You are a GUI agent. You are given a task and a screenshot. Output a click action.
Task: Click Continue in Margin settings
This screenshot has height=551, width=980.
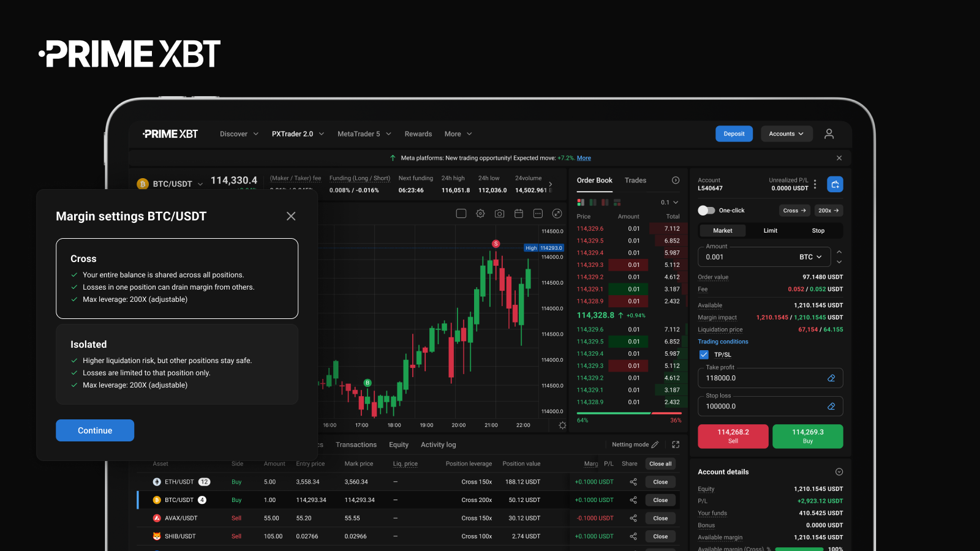coord(95,430)
